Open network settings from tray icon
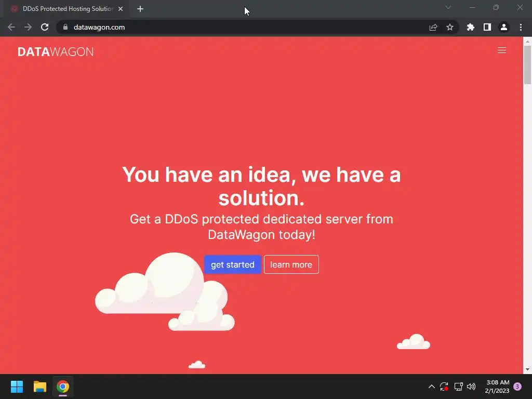Viewport: 532px width, 399px height. tap(458, 387)
